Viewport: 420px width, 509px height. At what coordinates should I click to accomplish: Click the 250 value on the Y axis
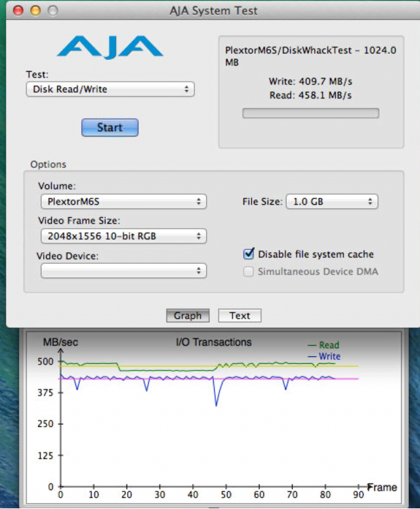[x=45, y=424]
